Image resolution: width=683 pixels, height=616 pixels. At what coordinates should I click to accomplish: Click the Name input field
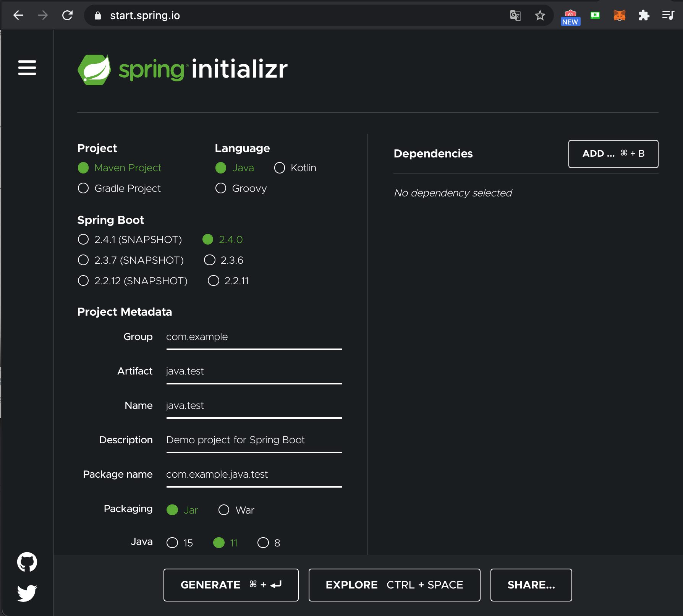(254, 407)
